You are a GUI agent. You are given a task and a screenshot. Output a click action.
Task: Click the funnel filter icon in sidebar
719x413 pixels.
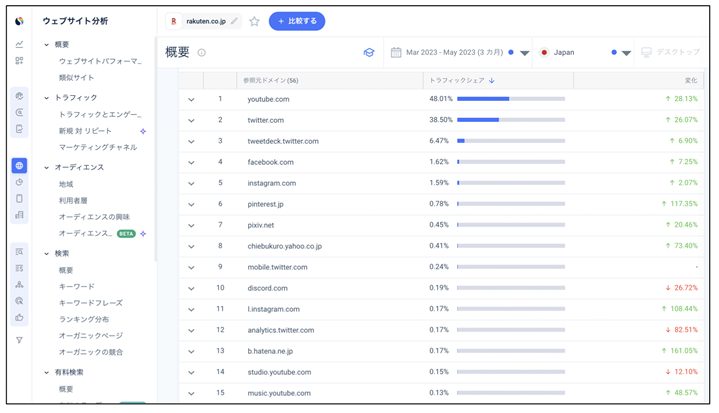coord(19,340)
